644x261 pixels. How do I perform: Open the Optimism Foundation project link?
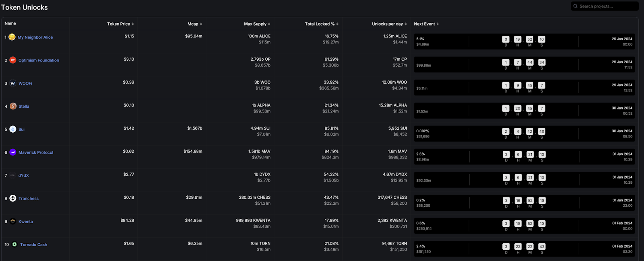39,60
